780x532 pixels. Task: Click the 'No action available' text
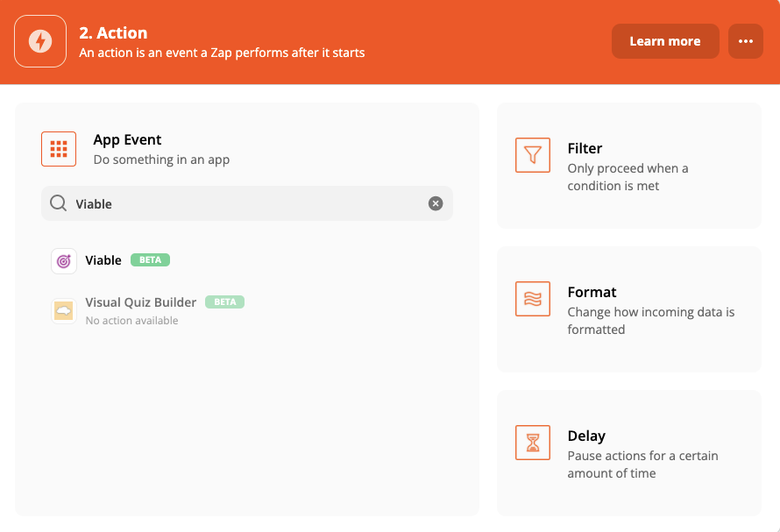(131, 321)
